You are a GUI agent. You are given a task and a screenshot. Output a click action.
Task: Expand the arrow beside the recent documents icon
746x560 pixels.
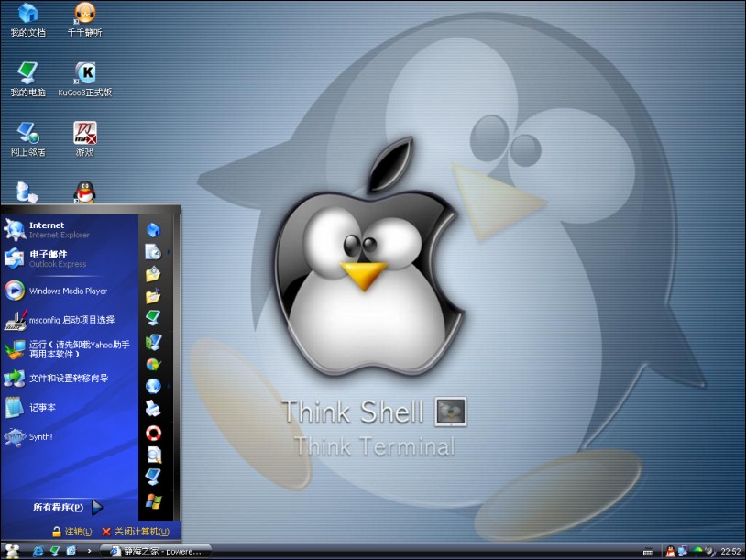click(169, 252)
